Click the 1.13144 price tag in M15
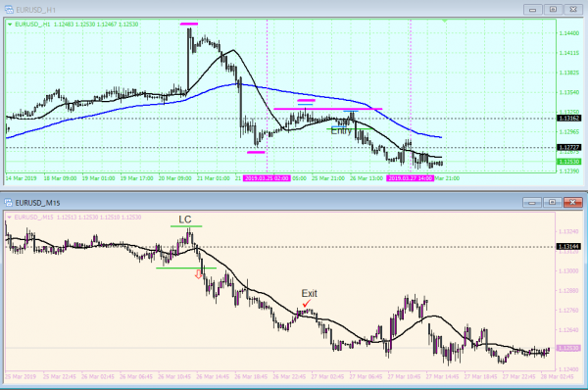The height and width of the screenshot is (390, 588). (568, 247)
